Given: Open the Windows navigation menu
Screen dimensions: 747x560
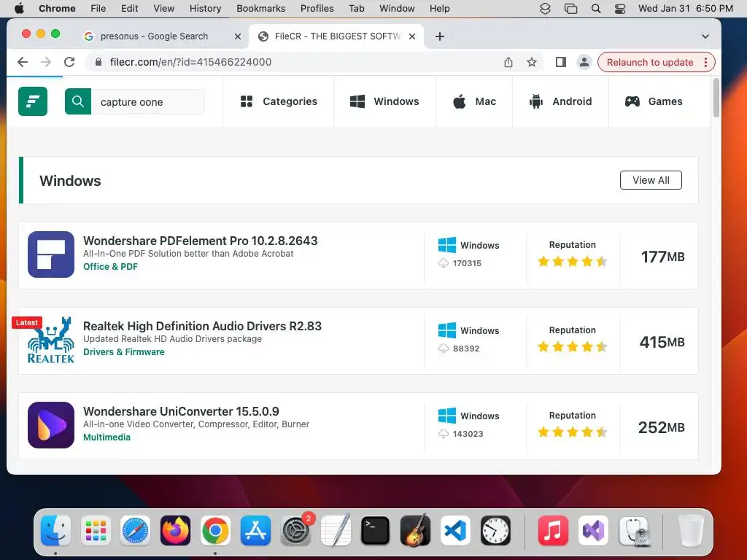Looking at the screenshot, I should coord(384,101).
